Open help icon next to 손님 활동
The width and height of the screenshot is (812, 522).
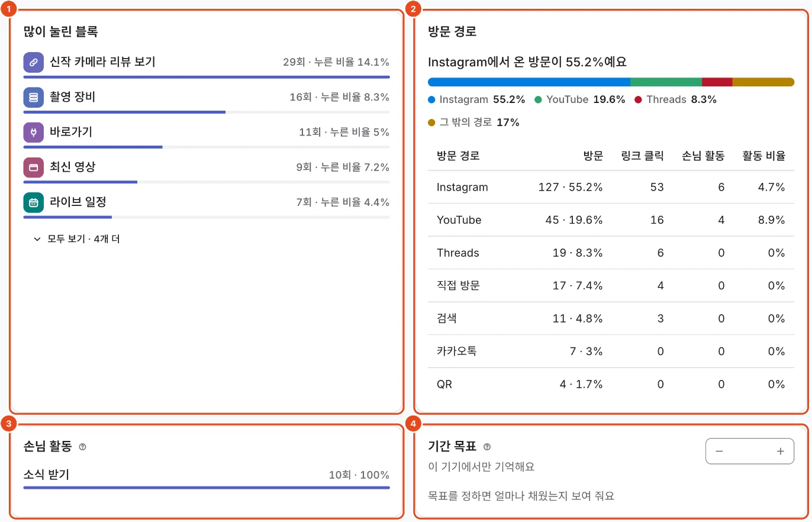point(82,447)
